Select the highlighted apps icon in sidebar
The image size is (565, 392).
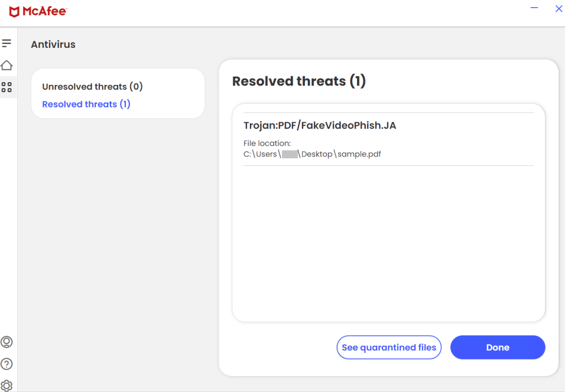(x=7, y=87)
